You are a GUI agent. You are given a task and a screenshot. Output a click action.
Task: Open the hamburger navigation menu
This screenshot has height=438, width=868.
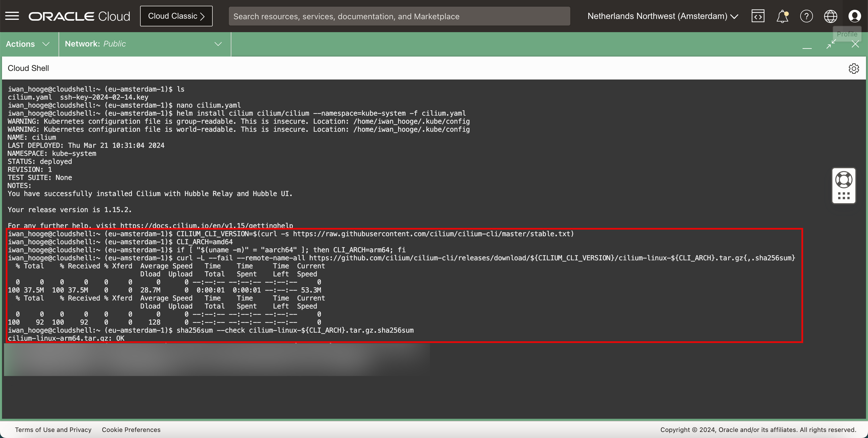[12, 16]
